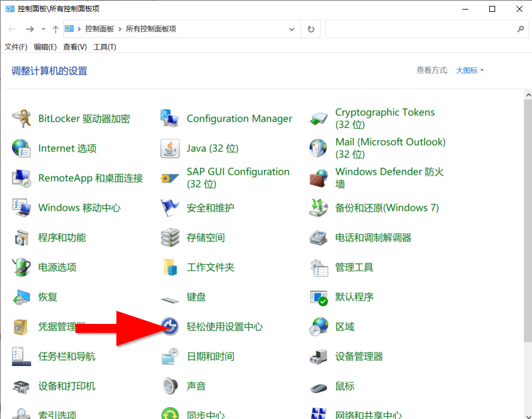
Task: Open the 设备和打印机 printer icon
Action: click(21, 386)
